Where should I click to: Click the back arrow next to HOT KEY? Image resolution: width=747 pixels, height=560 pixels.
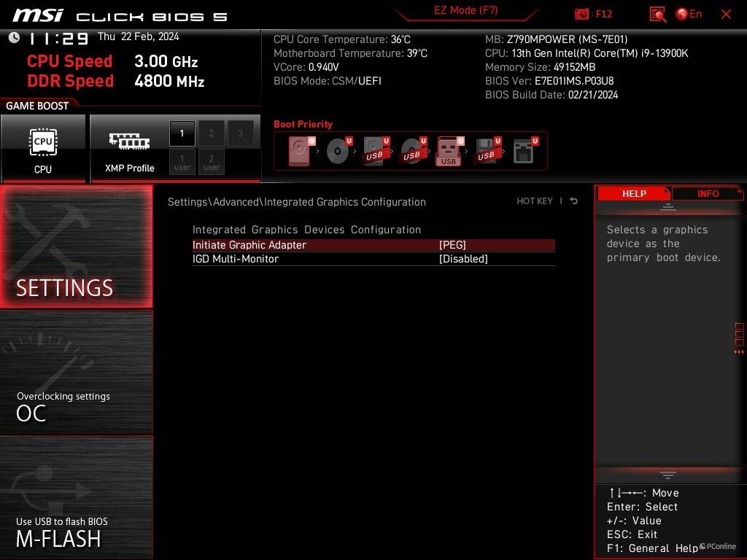point(574,201)
